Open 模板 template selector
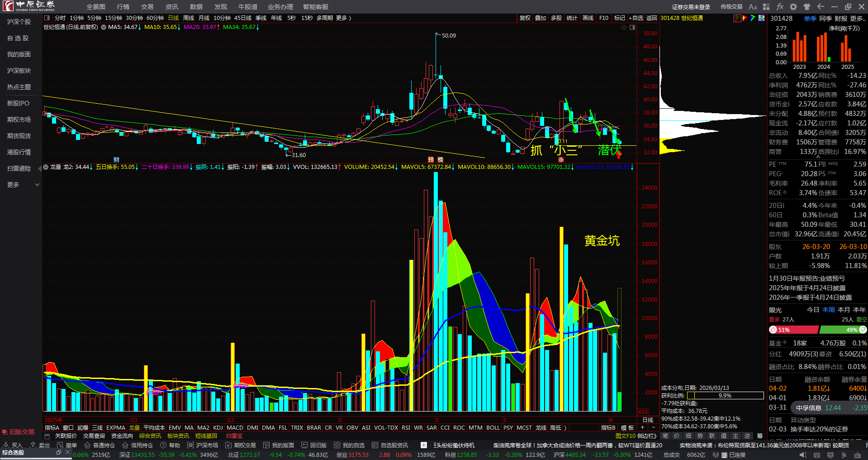The image size is (868, 460). point(627,428)
